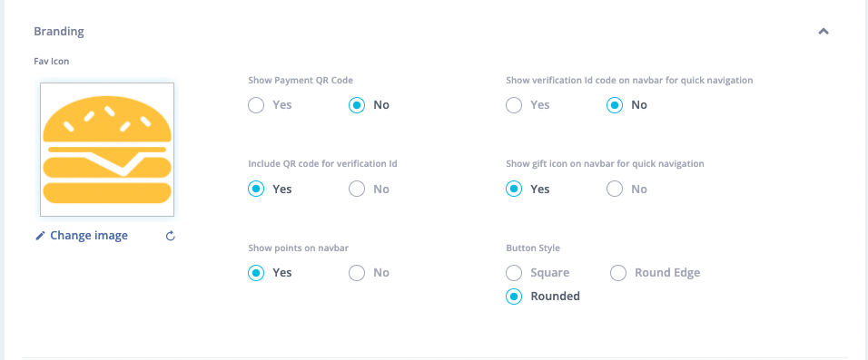This screenshot has width=868, height=360.
Task: Select No for Include QR code for verification Id
Action: (357, 190)
